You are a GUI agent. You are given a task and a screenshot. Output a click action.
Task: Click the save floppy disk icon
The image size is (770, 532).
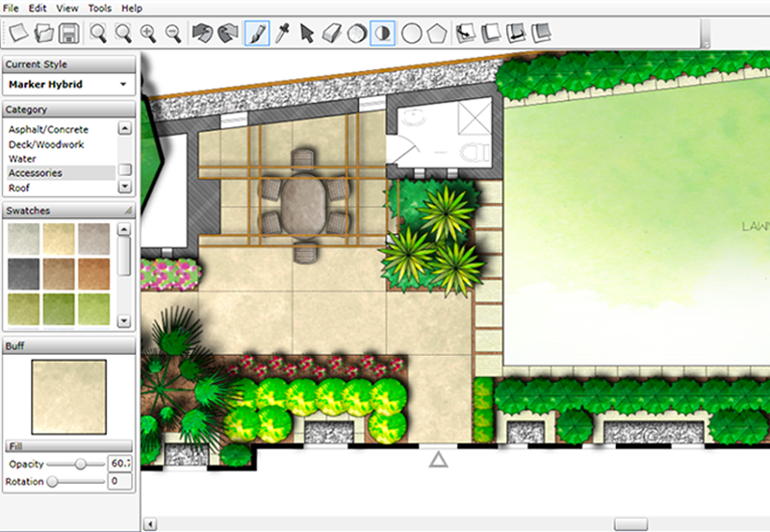pos(68,34)
